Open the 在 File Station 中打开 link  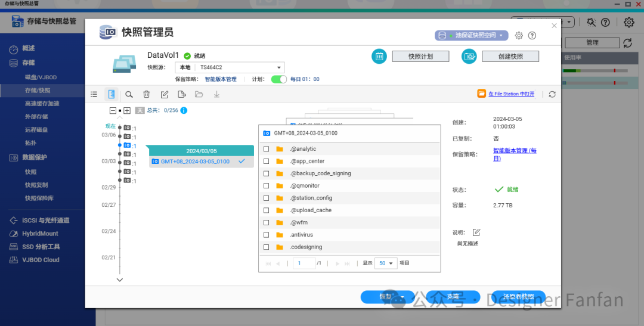(511, 94)
